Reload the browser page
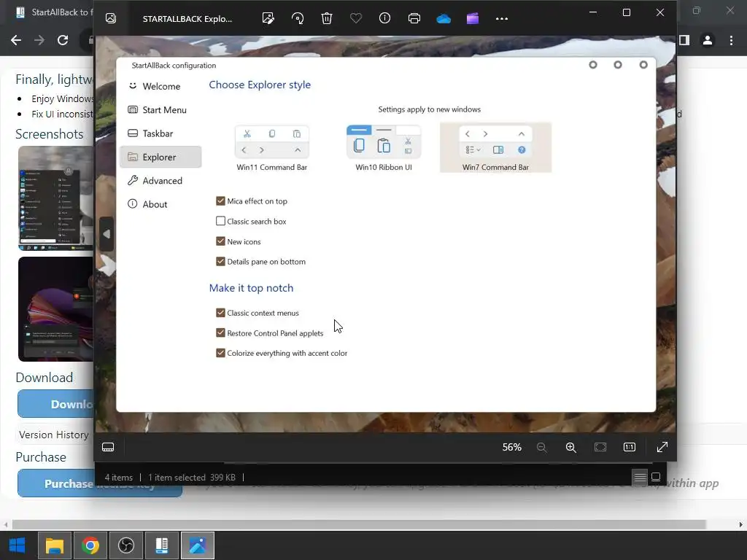 coord(63,41)
